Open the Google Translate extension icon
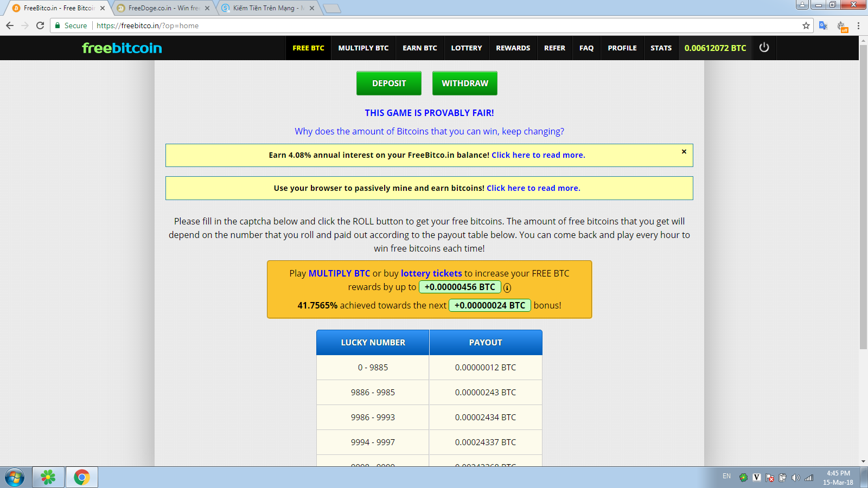The width and height of the screenshot is (868, 488). (823, 25)
